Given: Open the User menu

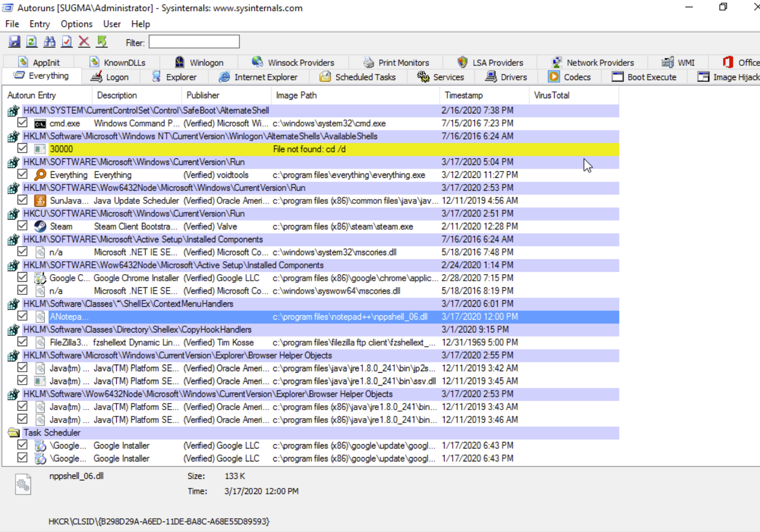Looking at the screenshot, I should point(112,24).
